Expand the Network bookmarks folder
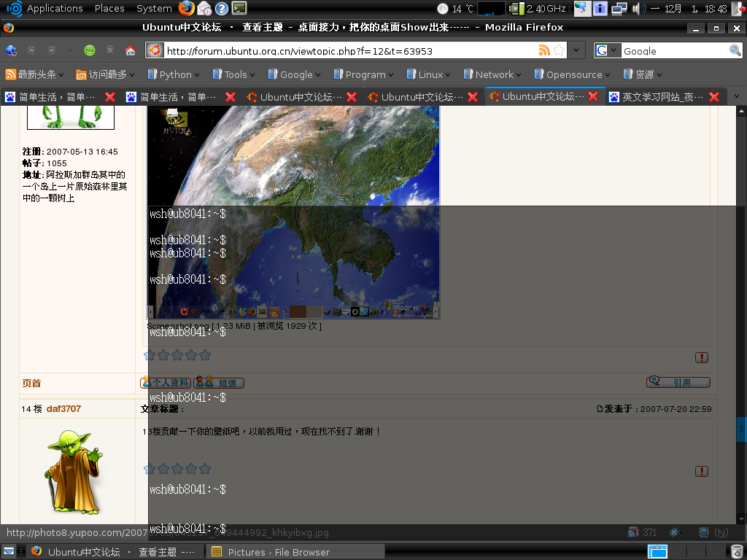This screenshot has height=560, width=747. 492,74
